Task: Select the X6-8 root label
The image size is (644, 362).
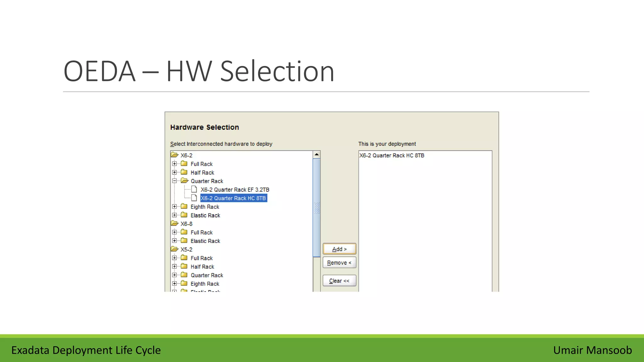Action: 186,224
